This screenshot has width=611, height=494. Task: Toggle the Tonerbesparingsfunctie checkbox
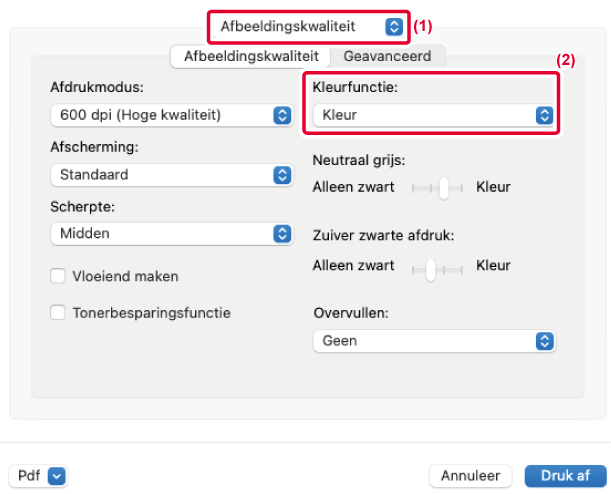pos(58,313)
